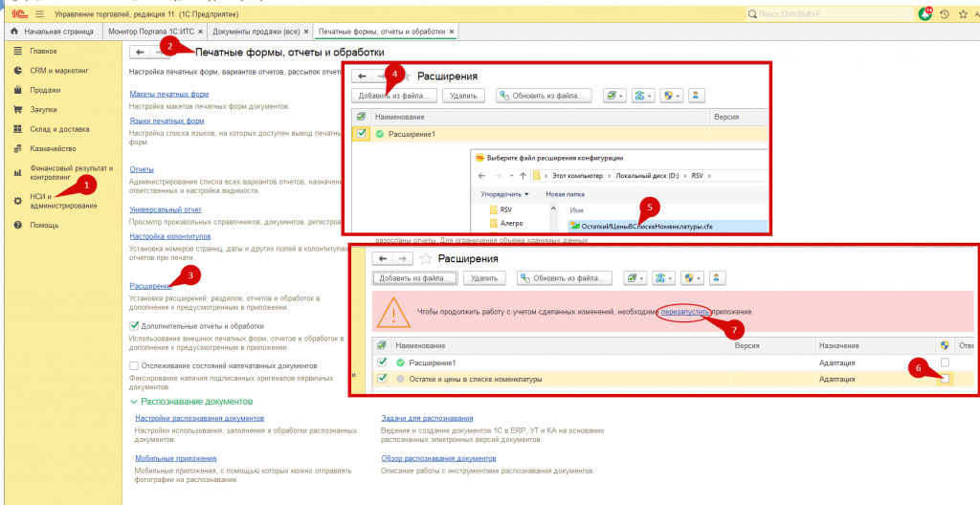
Task: Toggle Расширение1 checkbox in panel above file dialog
Action: [361, 134]
